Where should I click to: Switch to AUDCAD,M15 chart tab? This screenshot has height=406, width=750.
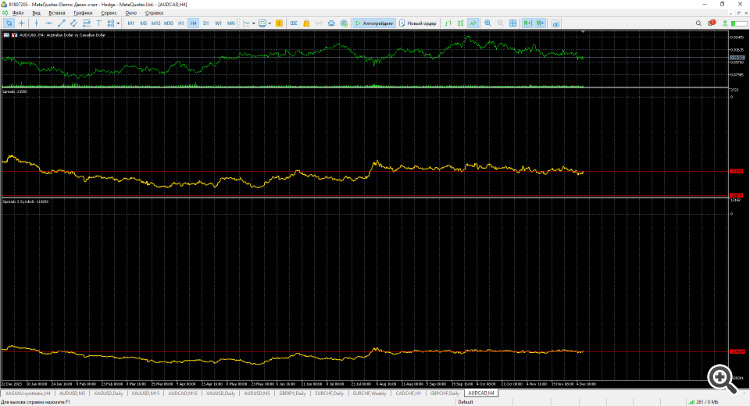pos(183,393)
